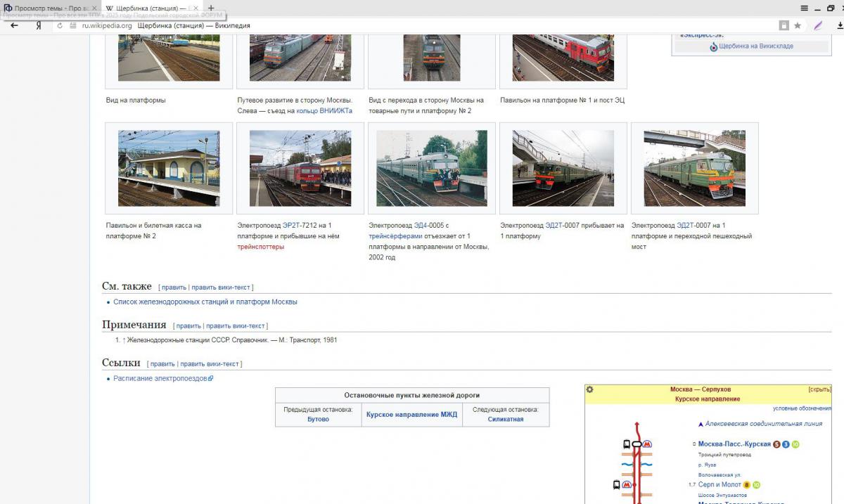The height and width of the screenshot is (504, 844).
Task: Collapse route map via 'скрыть' link
Action: coord(819,389)
